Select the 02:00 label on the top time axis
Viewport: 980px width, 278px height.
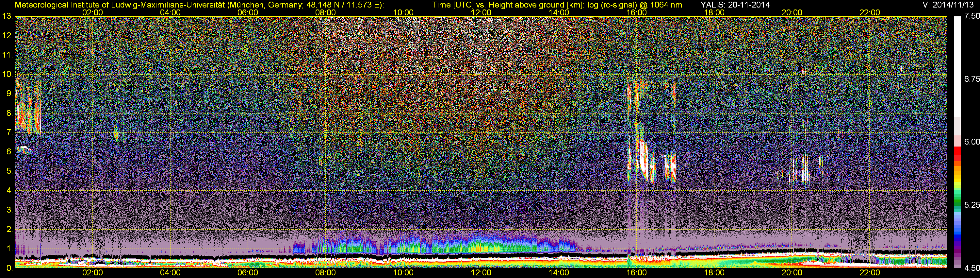[92, 12]
